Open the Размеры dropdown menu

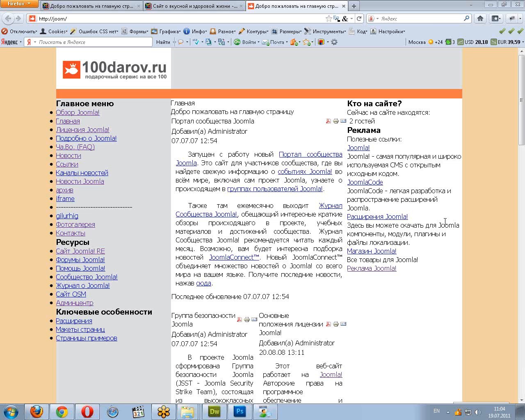286,31
